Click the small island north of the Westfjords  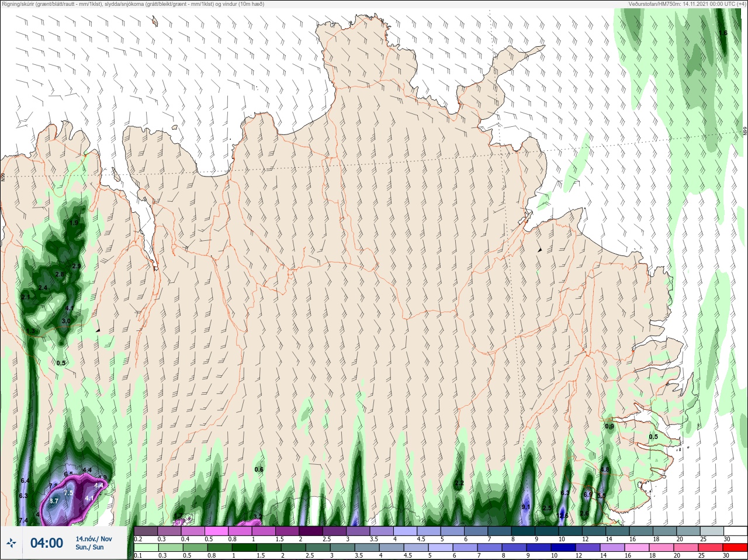(x=155, y=22)
